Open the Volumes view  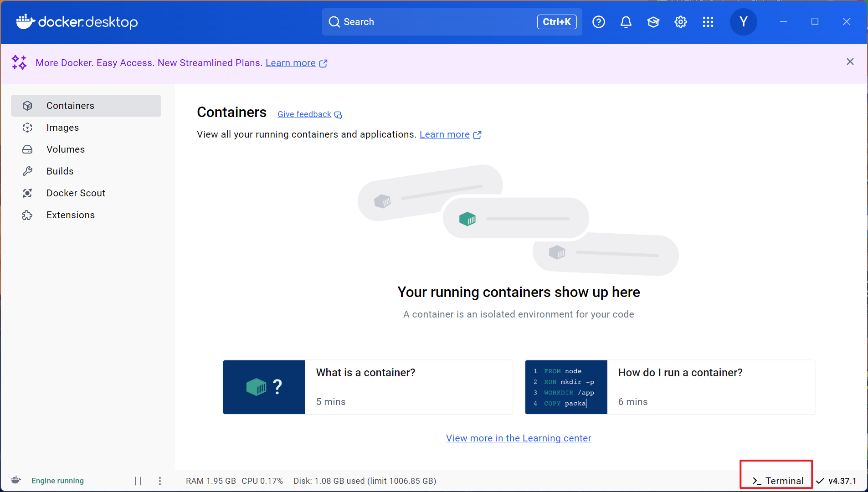[x=86, y=149]
